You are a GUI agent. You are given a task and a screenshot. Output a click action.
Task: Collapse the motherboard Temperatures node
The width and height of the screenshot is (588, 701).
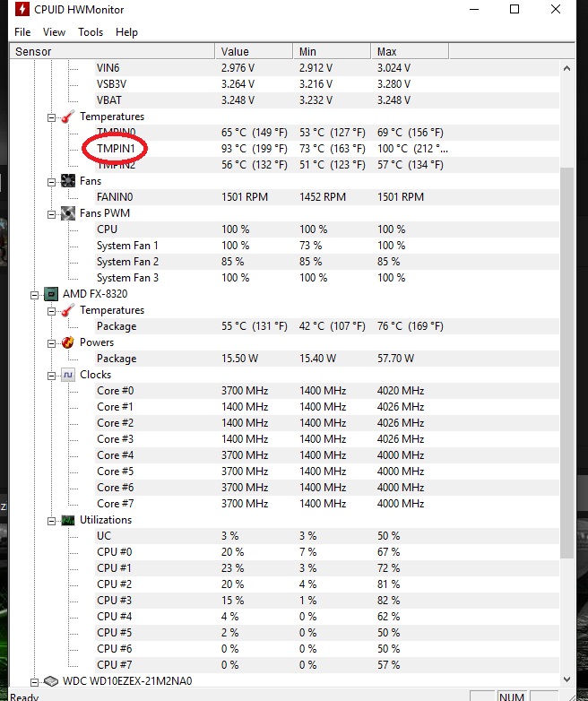tap(51, 117)
